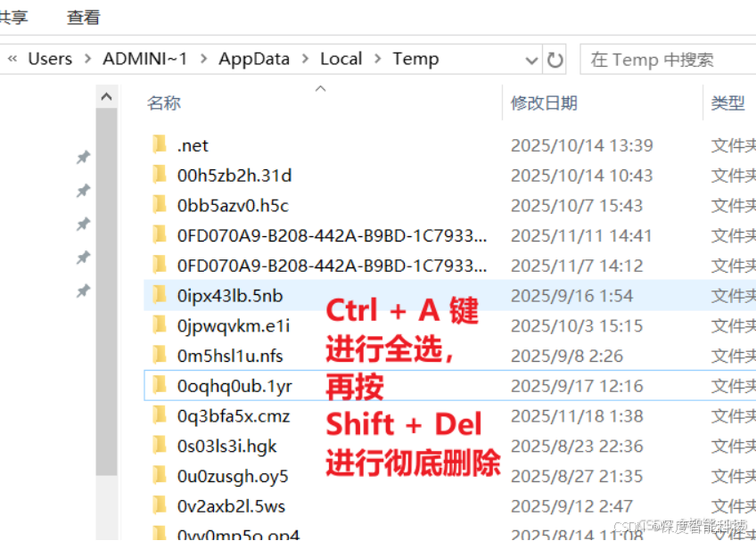Screen dimensions: 756x541
Task: Open the address bar history dropdown
Action: click(531, 61)
